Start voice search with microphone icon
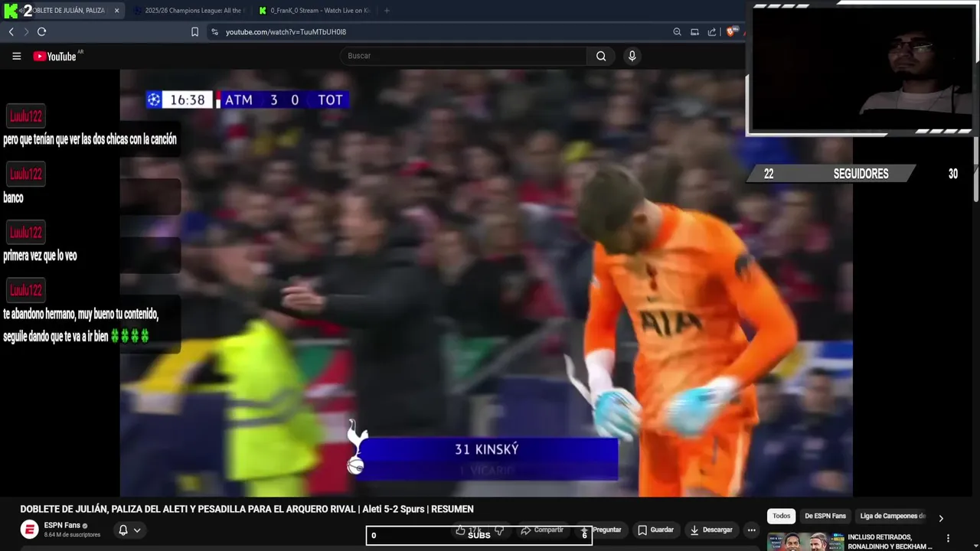This screenshot has width=980, height=551. pos(632,56)
